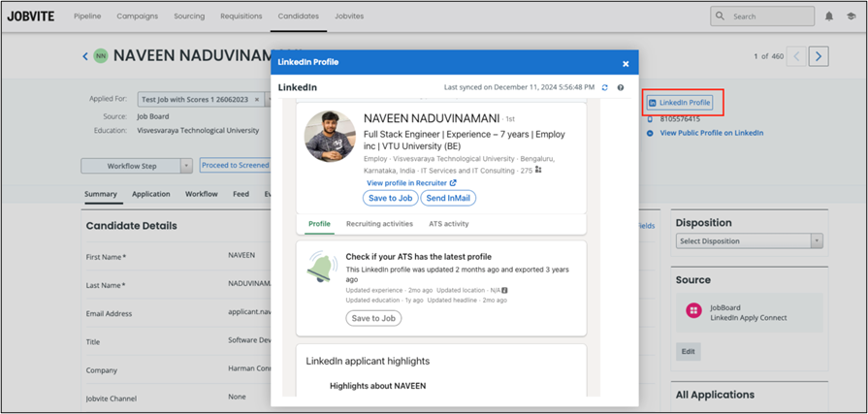Refresh the LinkedIn sync icon
This screenshot has width=868, height=414.
tap(604, 87)
